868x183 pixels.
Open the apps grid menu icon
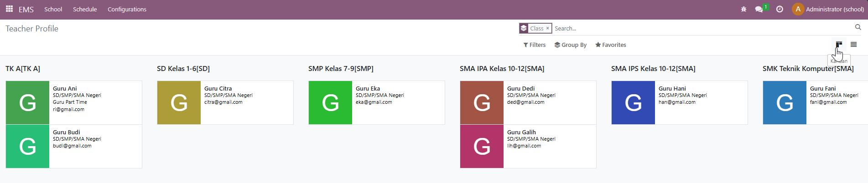(x=9, y=9)
